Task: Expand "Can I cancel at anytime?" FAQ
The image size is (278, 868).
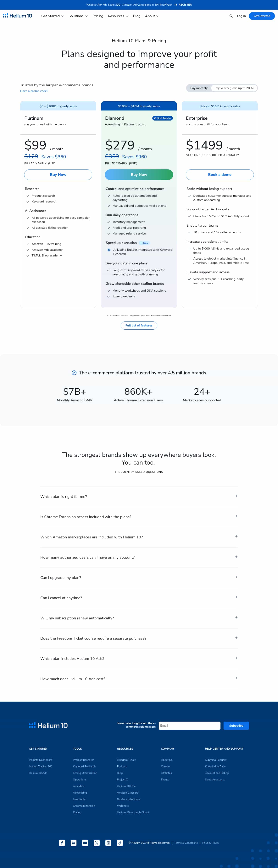Action: coord(139,598)
